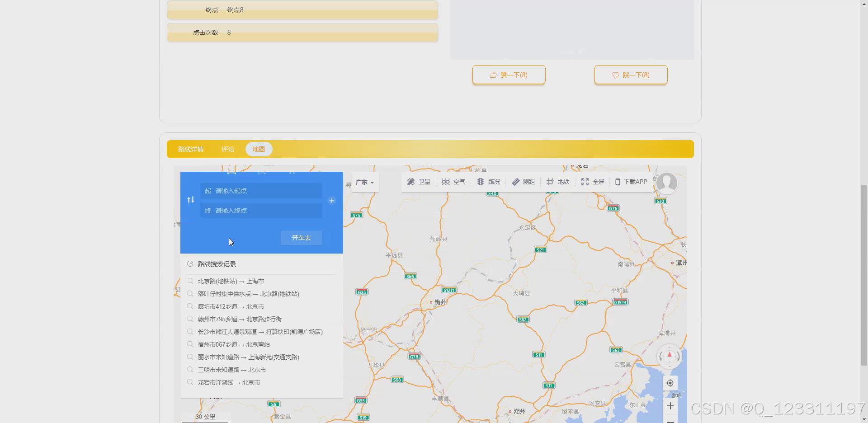Show Air quality (空气) layer
The height and width of the screenshot is (423, 868).
coord(453,182)
